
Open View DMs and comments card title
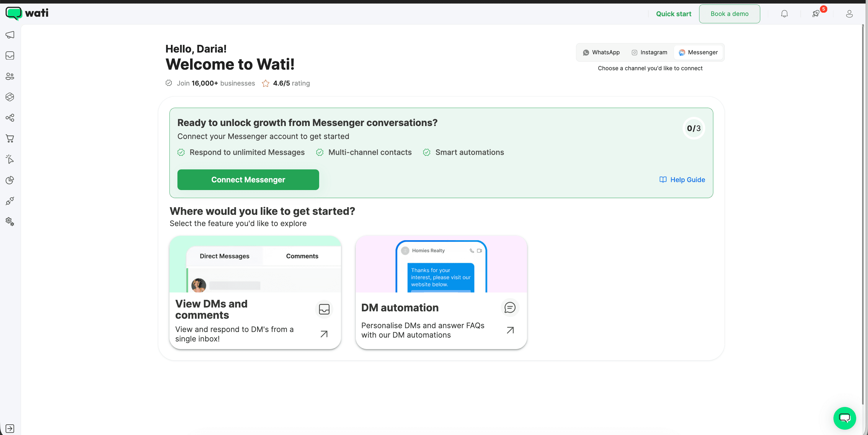click(x=211, y=309)
